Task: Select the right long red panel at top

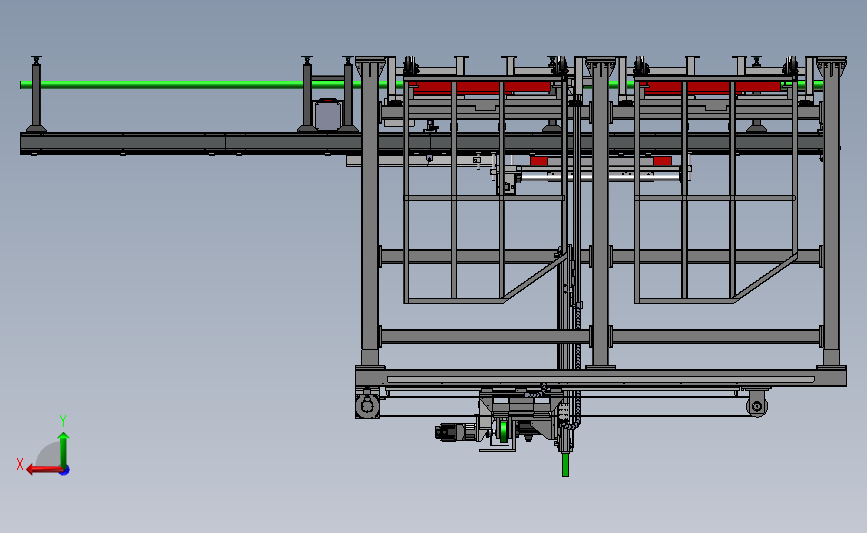Action: pos(712,87)
